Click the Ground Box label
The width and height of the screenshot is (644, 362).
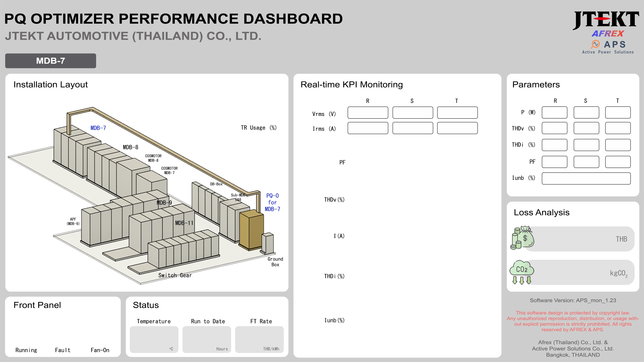[275, 262]
